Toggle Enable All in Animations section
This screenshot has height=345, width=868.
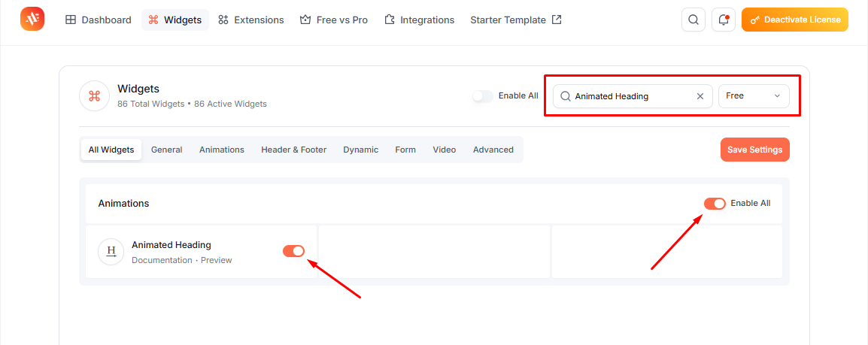[x=715, y=204]
